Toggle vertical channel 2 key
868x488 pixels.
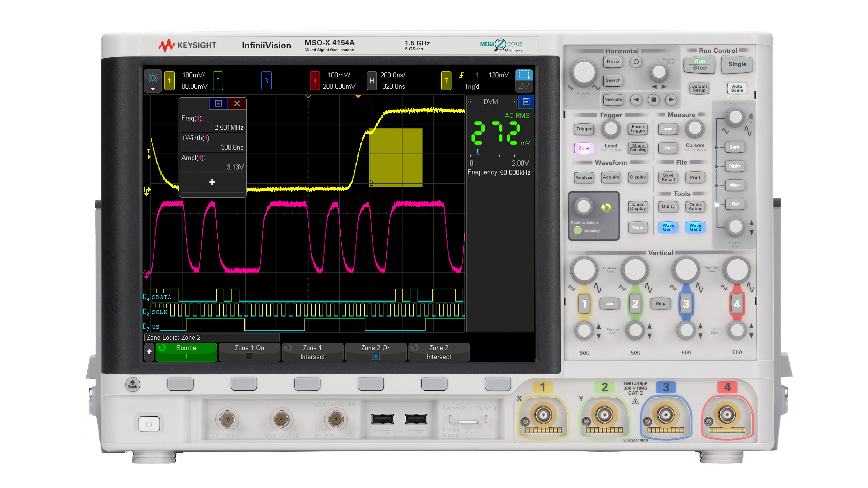tap(635, 304)
